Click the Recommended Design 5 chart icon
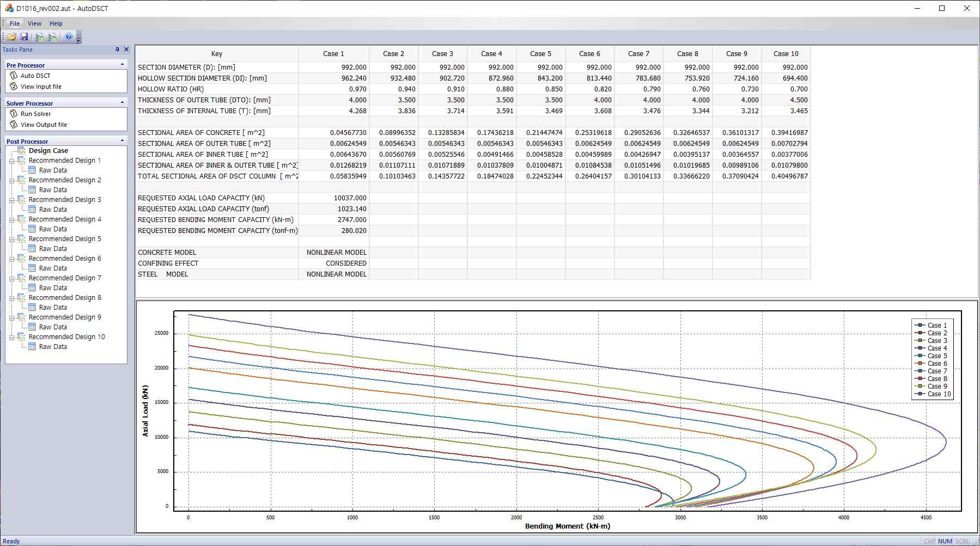The width and height of the screenshot is (980, 546). point(21,239)
